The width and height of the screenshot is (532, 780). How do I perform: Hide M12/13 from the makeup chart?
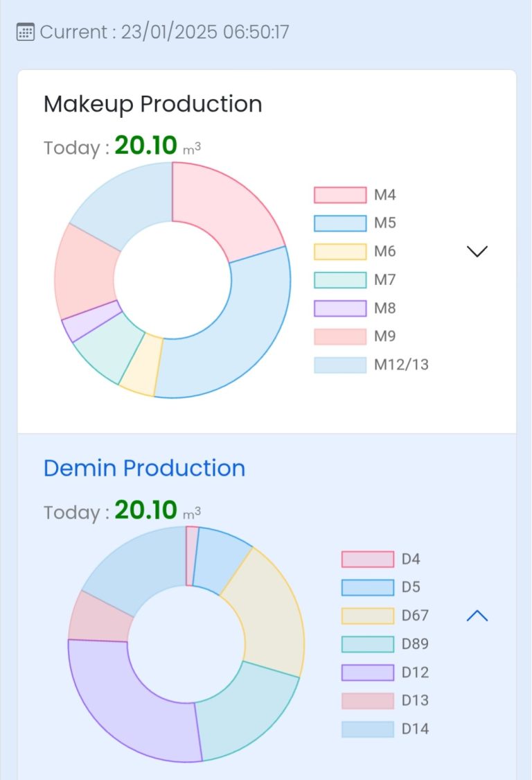pyautogui.click(x=339, y=365)
